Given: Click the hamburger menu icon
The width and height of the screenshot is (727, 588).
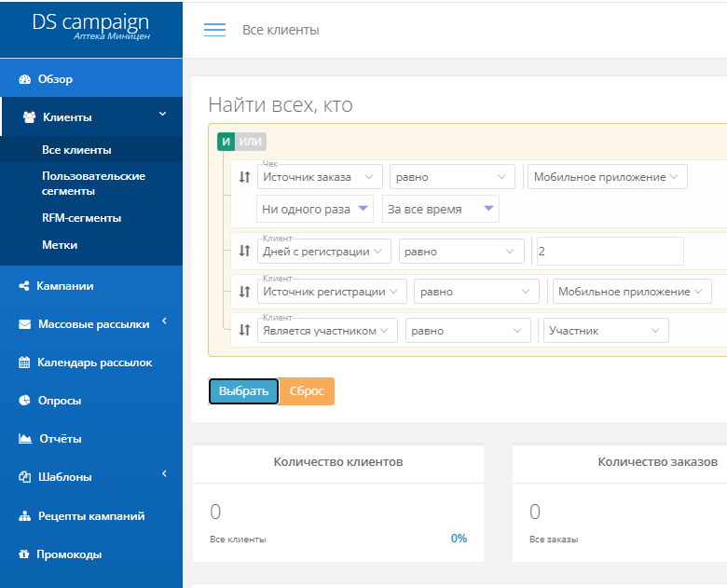Looking at the screenshot, I should (214, 30).
